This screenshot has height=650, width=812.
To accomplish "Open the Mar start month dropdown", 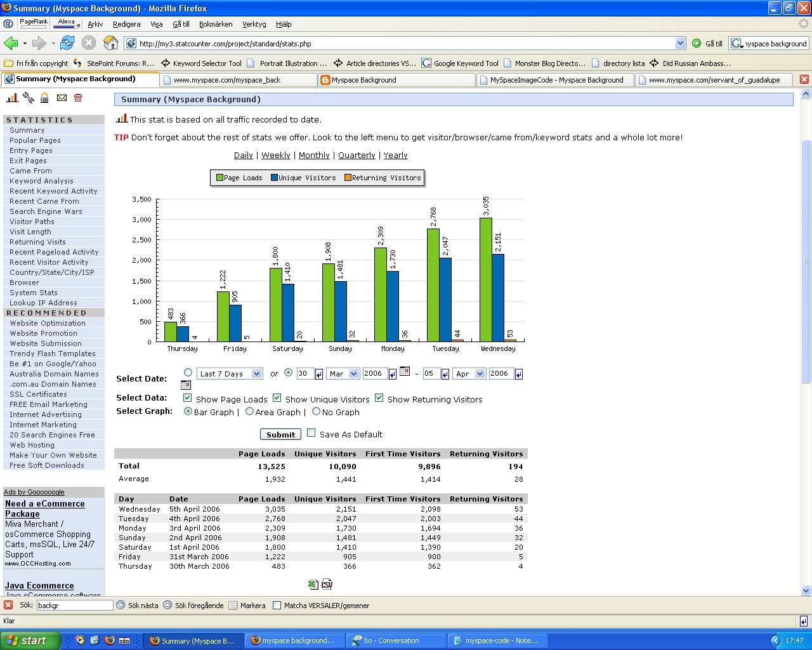I will click(343, 374).
